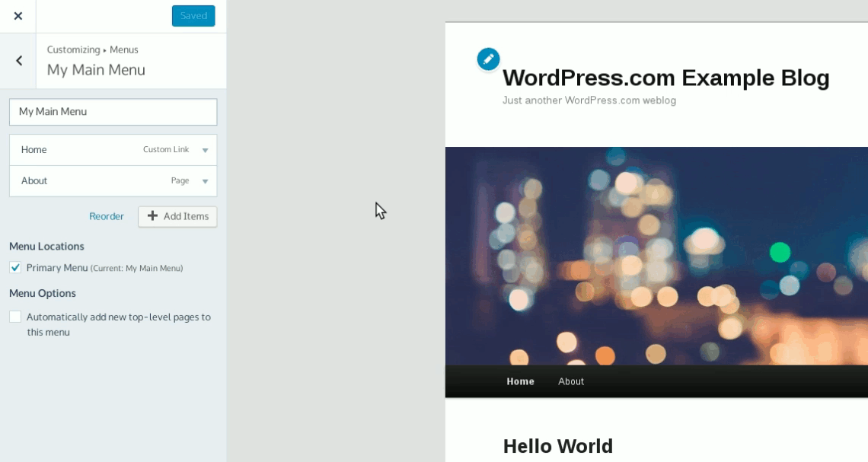Uncheck the Primary Menu location checkbox
This screenshot has width=868, height=462.
pos(15,268)
